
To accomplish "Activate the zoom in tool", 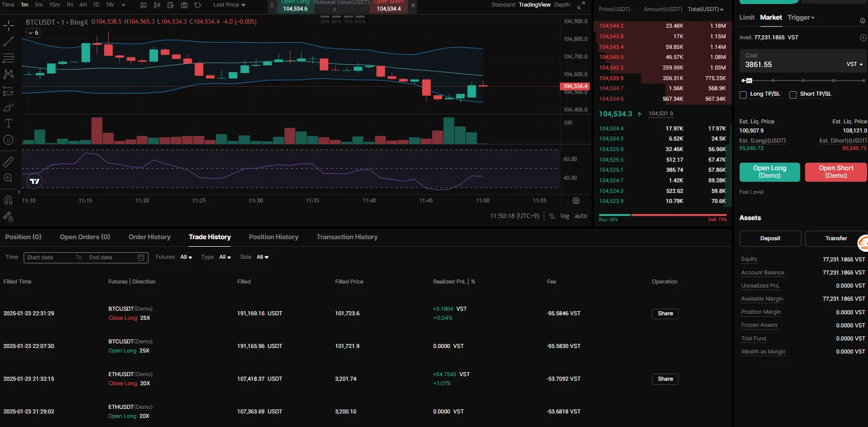I will 9,178.
